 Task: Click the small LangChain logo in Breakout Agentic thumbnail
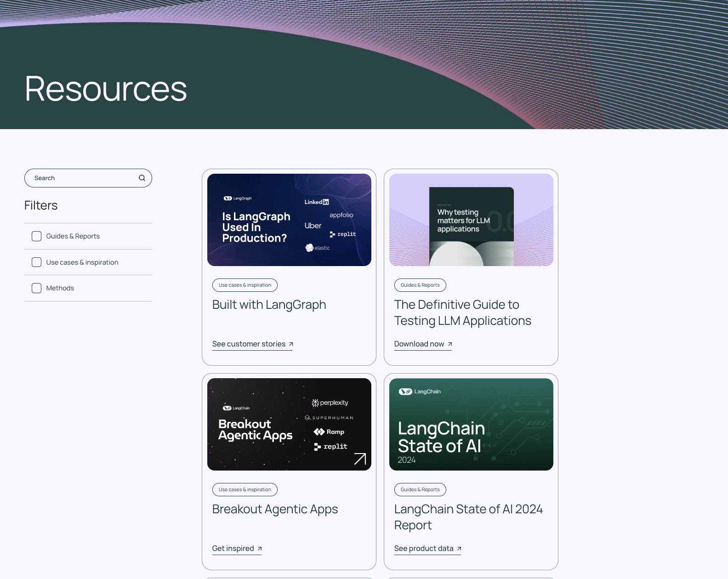(x=236, y=408)
